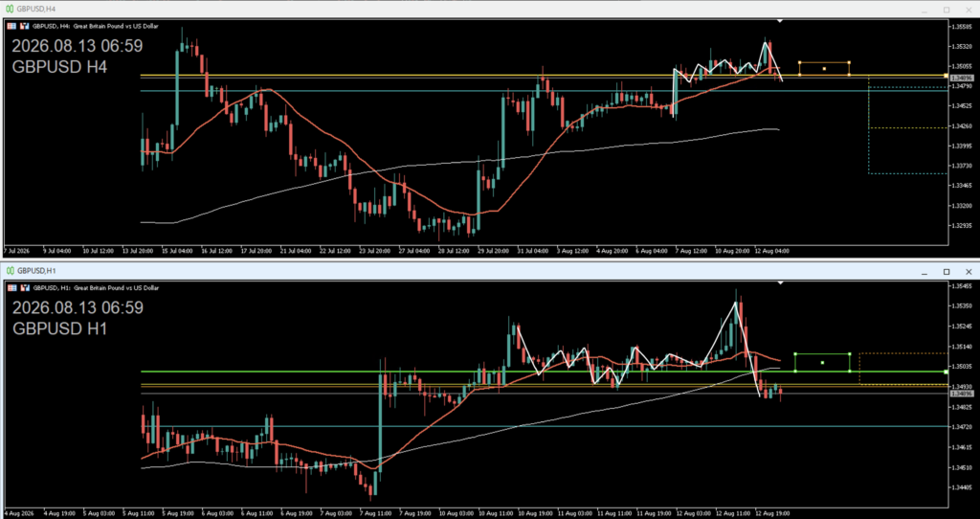This screenshot has width=980, height=519.
Task: Select top-right handle of green rectangle in H1
Action: pos(850,354)
